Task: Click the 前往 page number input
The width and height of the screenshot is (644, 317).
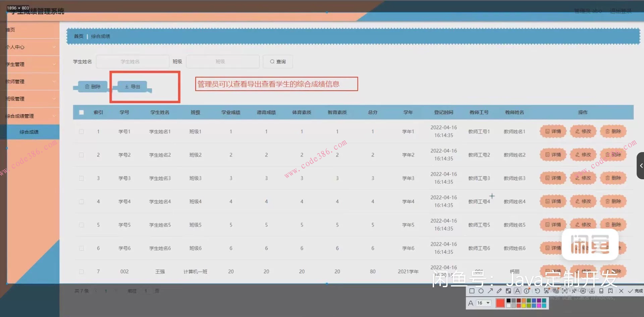Action: 146,291
